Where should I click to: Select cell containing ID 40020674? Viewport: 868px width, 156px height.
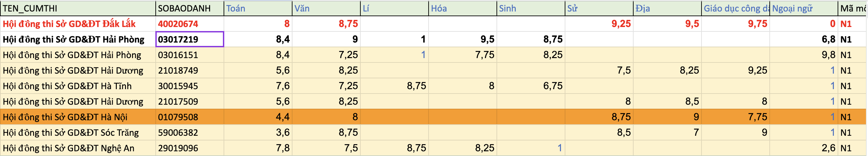click(x=189, y=24)
